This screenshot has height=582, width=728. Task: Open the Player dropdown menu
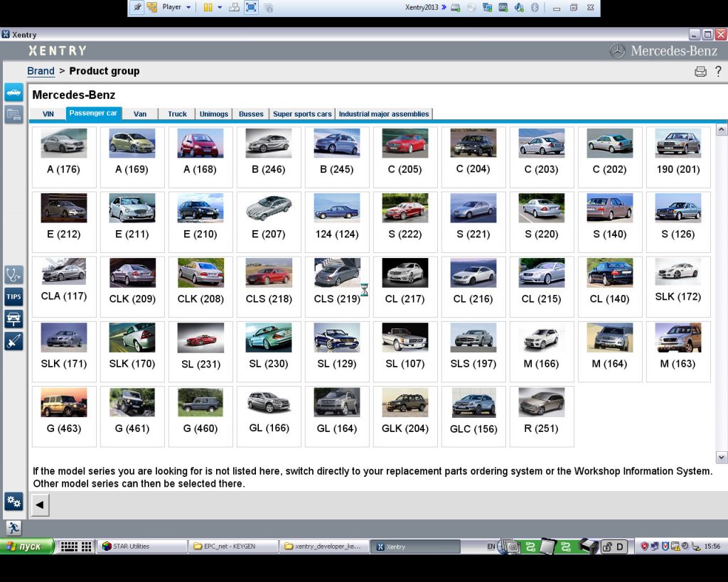[176, 7]
